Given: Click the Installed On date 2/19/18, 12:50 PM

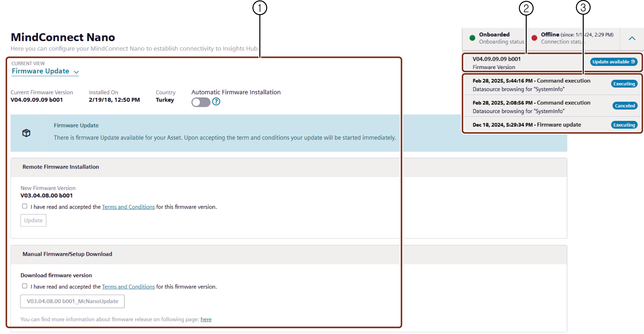Looking at the screenshot, I should [114, 100].
